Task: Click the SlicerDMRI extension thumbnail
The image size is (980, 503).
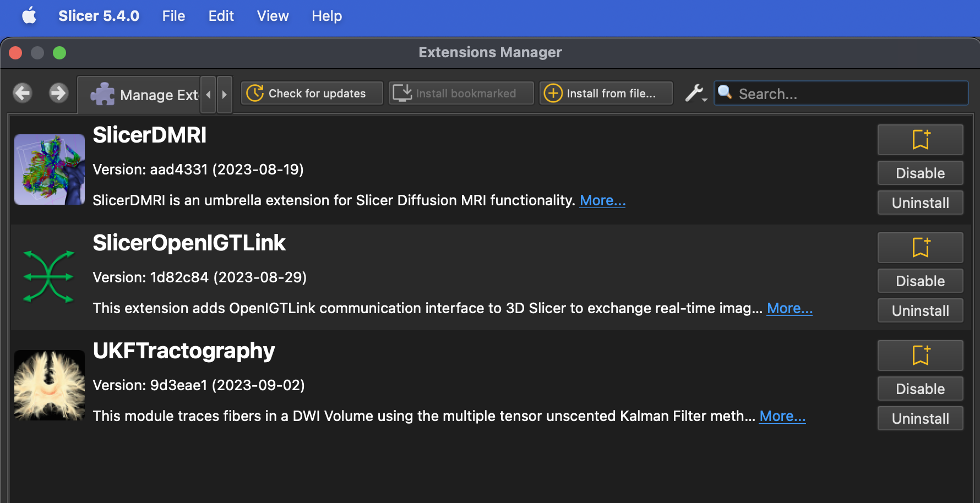Action: [49, 169]
